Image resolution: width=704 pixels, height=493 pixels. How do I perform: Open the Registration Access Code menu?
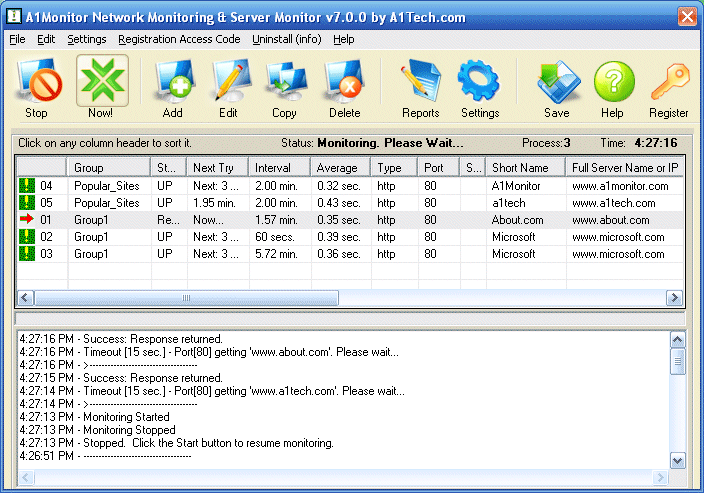click(x=179, y=39)
